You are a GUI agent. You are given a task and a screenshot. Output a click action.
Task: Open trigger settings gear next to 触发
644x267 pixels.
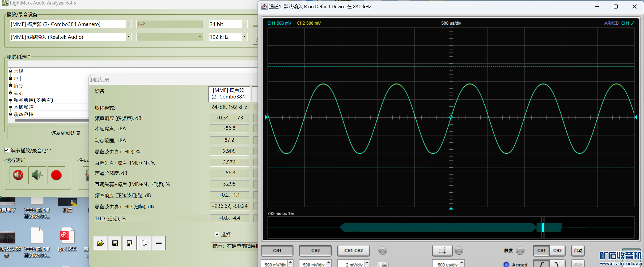(520, 251)
